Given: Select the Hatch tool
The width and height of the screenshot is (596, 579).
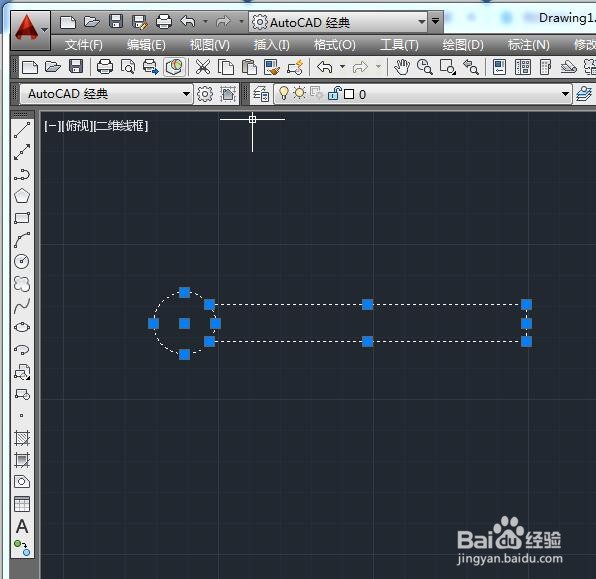Looking at the screenshot, I should click(22, 438).
